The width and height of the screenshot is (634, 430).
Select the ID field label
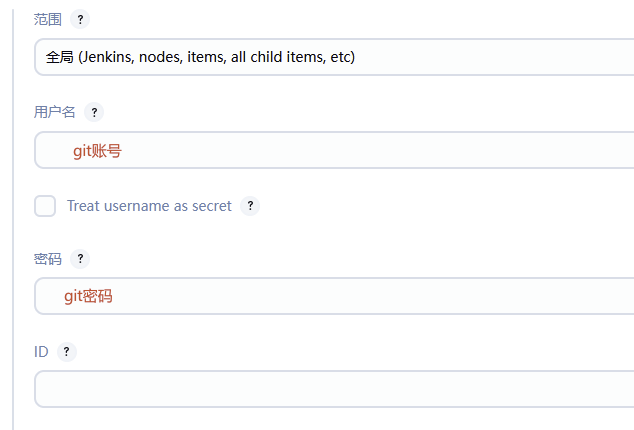(x=41, y=352)
